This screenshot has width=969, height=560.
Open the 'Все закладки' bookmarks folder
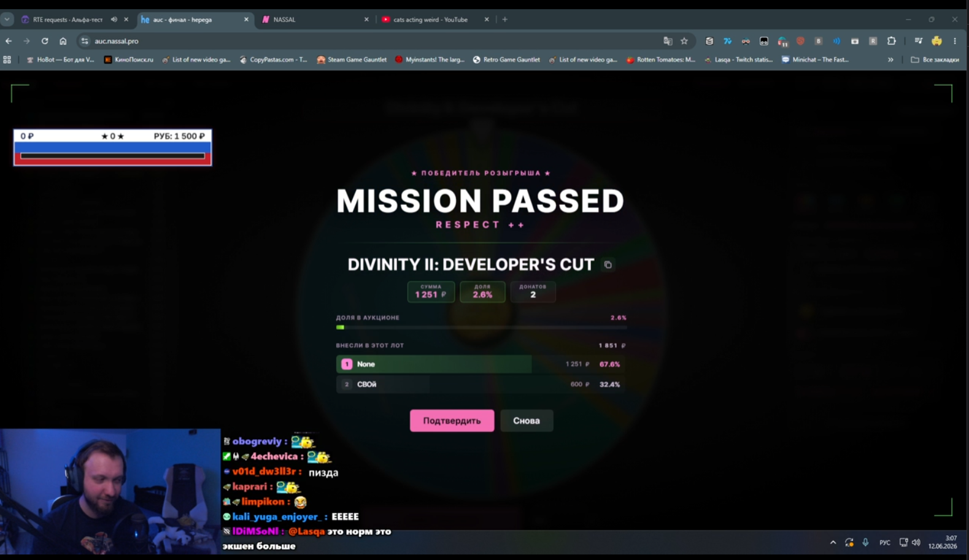click(935, 59)
